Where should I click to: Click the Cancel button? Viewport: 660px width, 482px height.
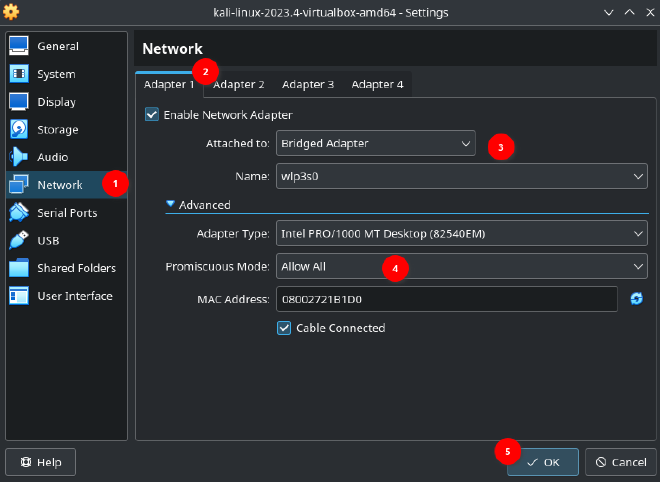[621, 462]
